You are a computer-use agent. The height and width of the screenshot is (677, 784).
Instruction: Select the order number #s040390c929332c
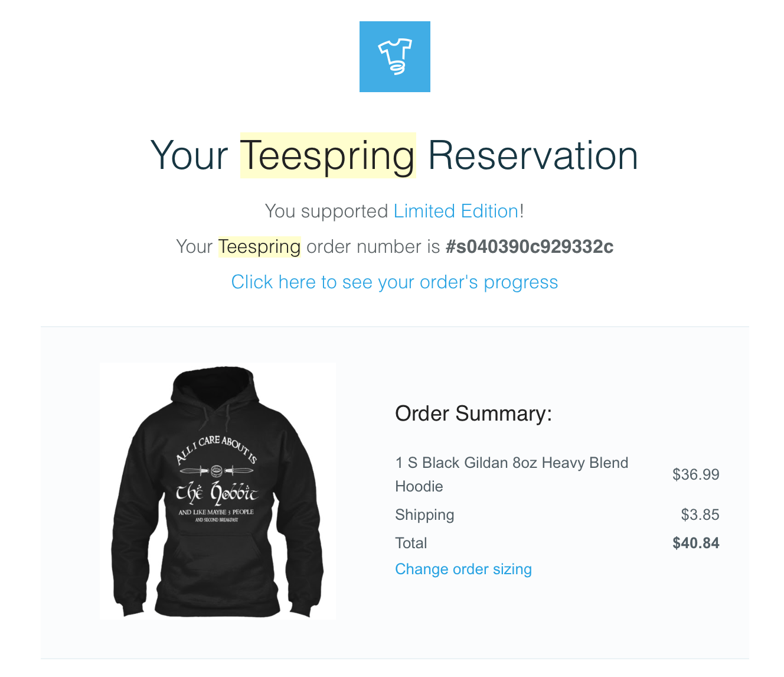pyautogui.click(x=529, y=247)
